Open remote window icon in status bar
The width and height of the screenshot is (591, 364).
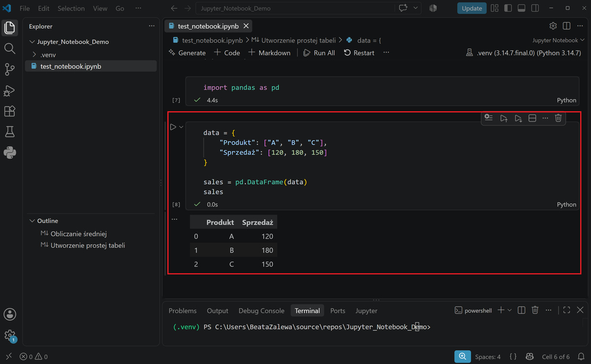click(x=9, y=357)
